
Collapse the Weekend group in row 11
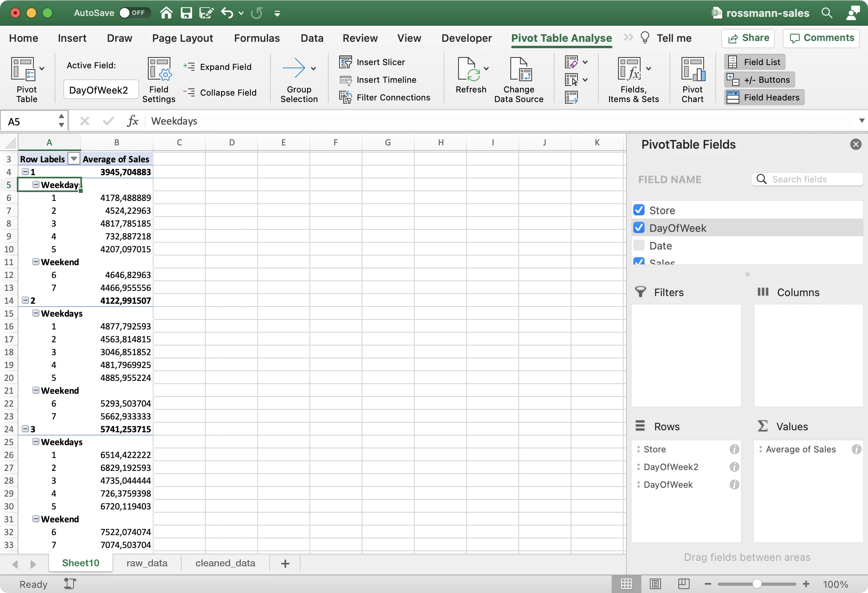(36, 262)
